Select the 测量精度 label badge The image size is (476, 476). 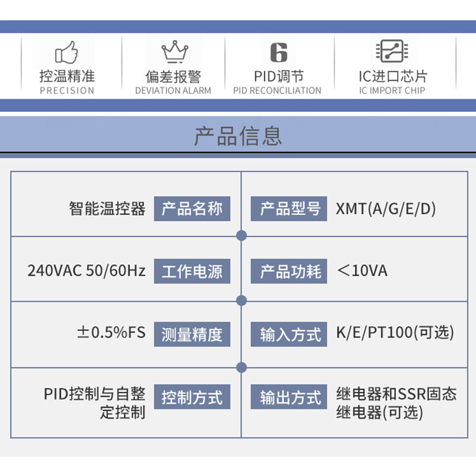192,334
